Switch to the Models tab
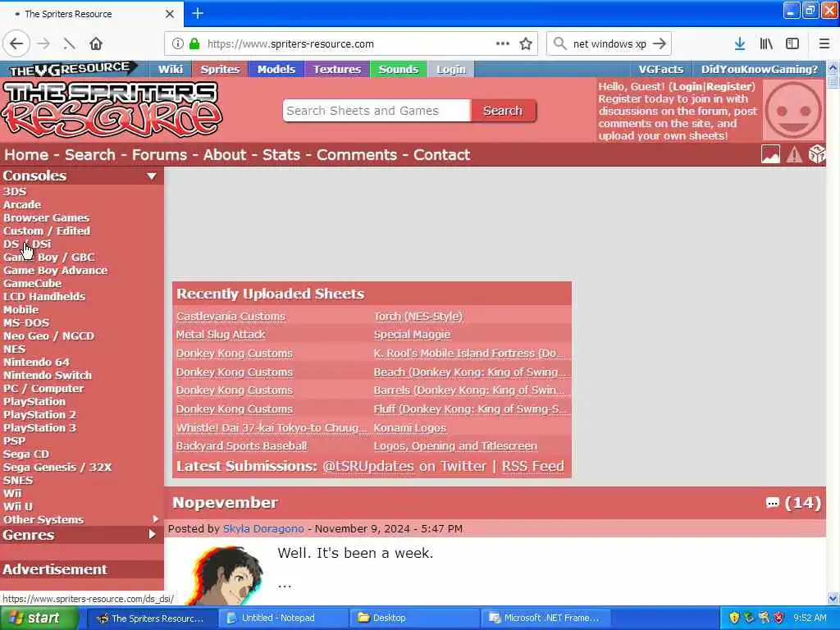This screenshot has width=840, height=630. (276, 69)
